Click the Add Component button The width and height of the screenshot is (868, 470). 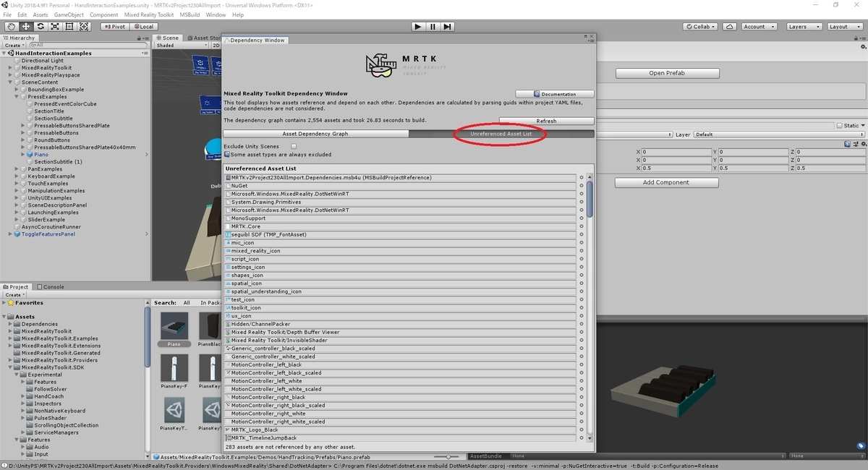(x=666, y=182)
